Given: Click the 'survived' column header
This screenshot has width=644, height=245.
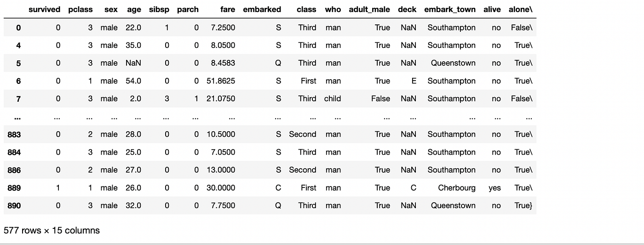Looking at the screenshot, I should (44, 10).
